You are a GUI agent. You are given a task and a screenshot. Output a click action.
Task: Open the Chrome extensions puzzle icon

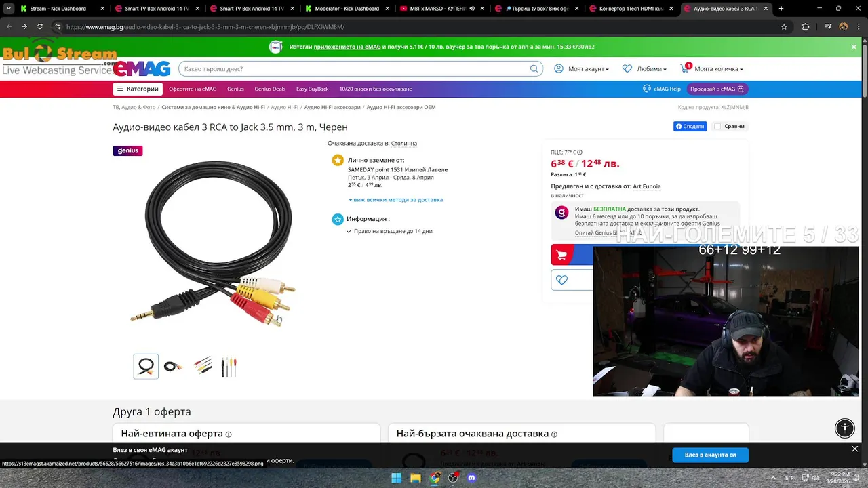pos(806,26)
